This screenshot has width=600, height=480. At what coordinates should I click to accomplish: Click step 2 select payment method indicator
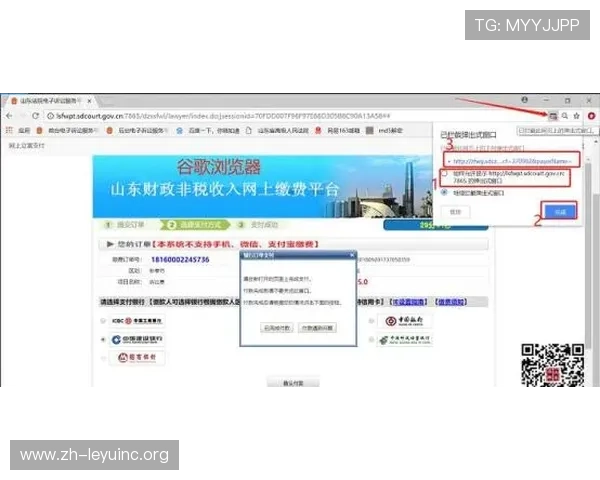195,225
